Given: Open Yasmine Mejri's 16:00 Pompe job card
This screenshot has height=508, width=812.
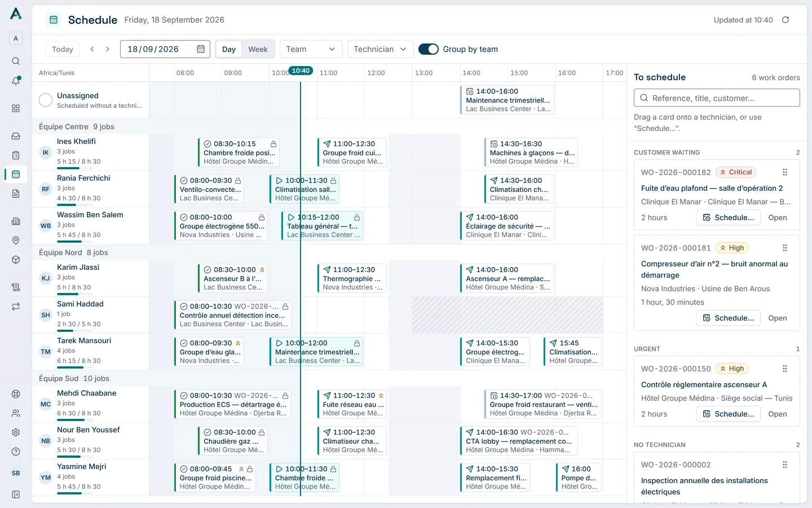Looking at the screenshot, I should point(579,478).
